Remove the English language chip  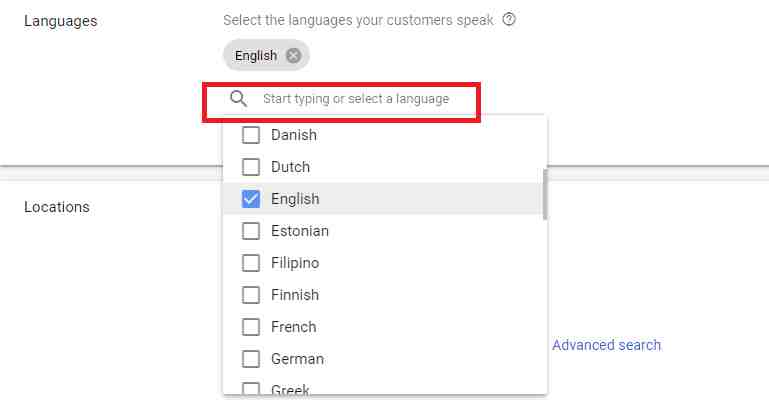coord(293,56)
